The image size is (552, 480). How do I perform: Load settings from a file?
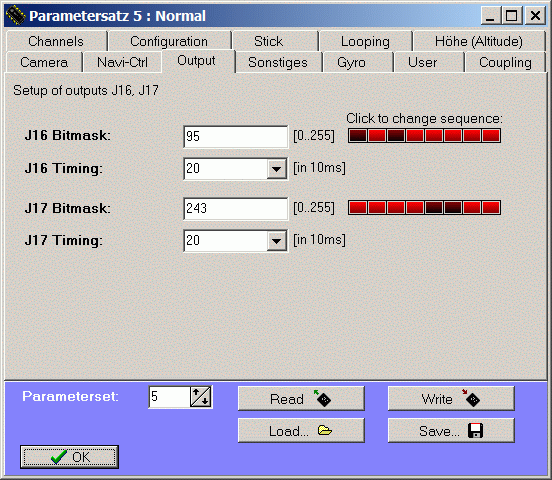(301, 430)
